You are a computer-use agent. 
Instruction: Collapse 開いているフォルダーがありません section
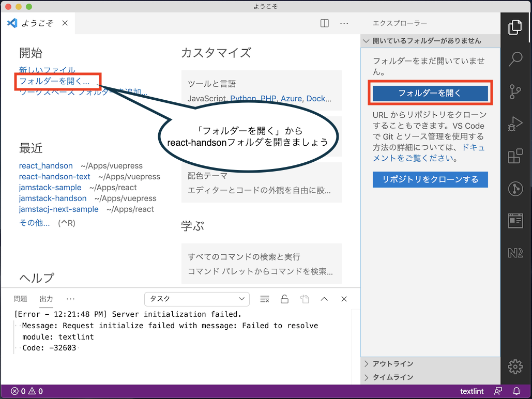pyautogui.click(x=430, y=41)
